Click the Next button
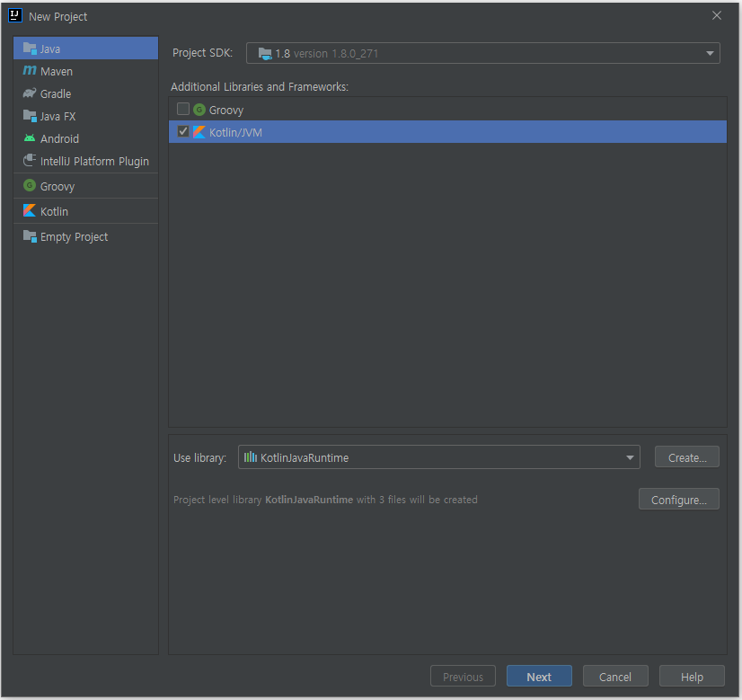Image resolution: width=742 pixels, height=700 pixels. pyautogui.click(x=539, y=677)
